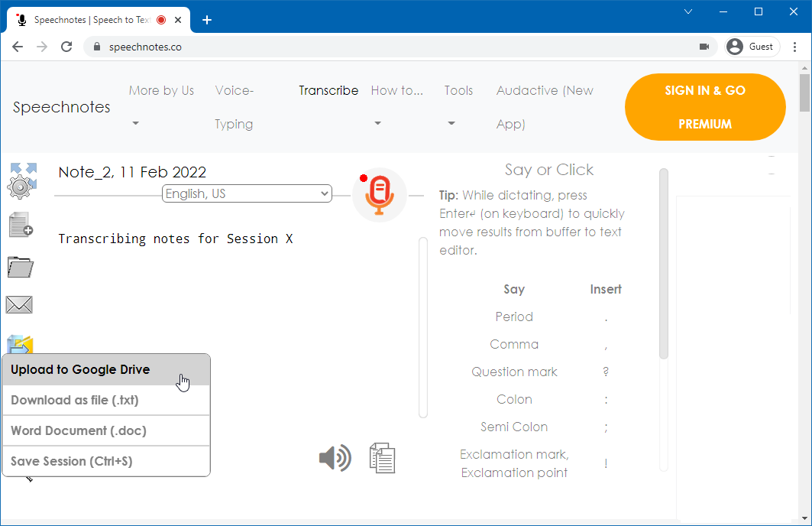Open the saved notes folder icon
This screenshot has height=526, width=812.
point(21,267)
